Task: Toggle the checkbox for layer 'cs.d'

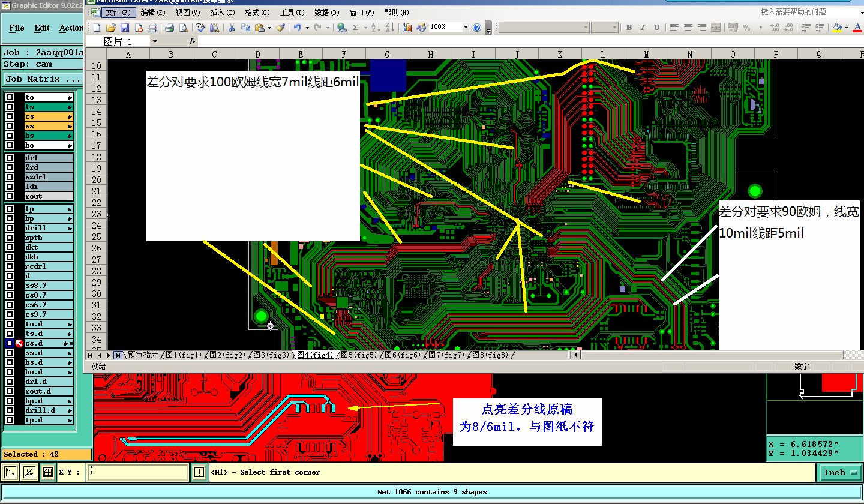Action: pyautogui.click(x=10, y=343)
